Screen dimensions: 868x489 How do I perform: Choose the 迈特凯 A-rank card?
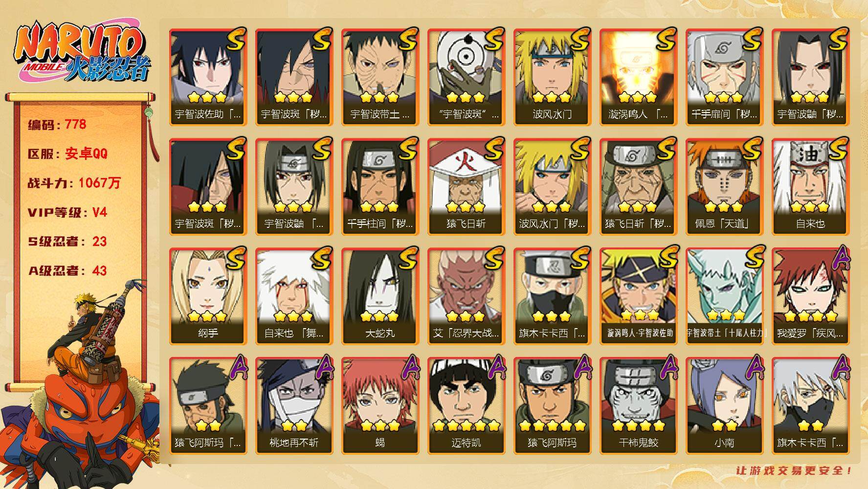click(x=466, y=406)
